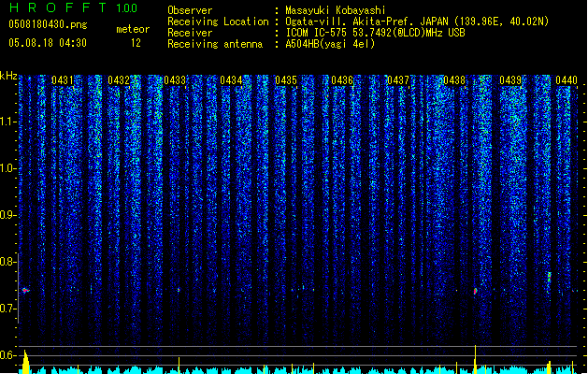Click the meteor count value 12
The width and height of the screenshot is (588, 374).
click(136, 43)
